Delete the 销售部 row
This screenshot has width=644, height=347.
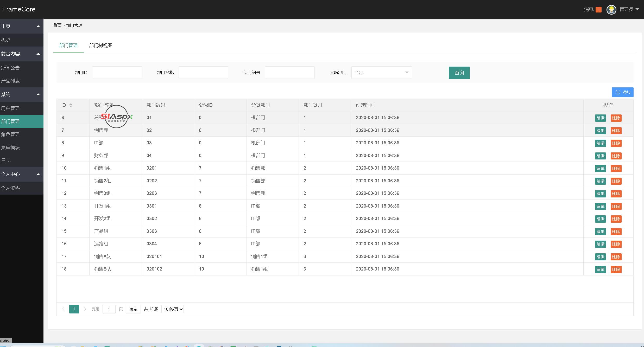[616, 131]
